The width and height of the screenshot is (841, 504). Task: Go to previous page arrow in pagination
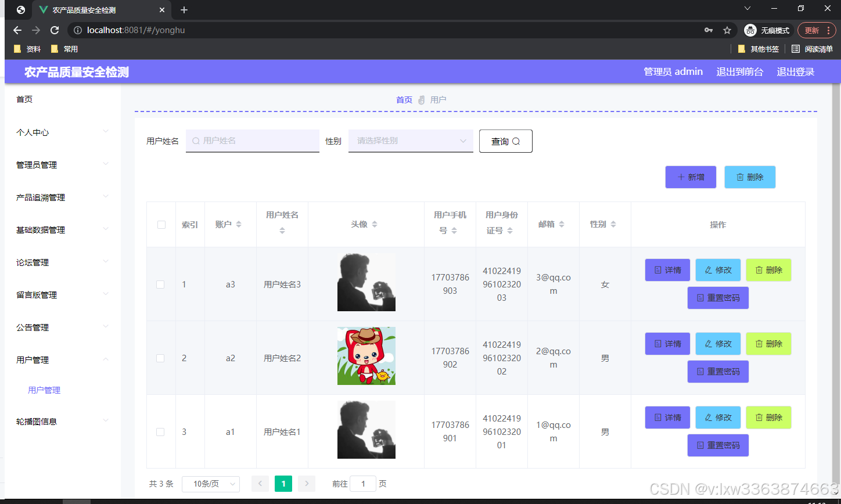[x=260, y=483]
